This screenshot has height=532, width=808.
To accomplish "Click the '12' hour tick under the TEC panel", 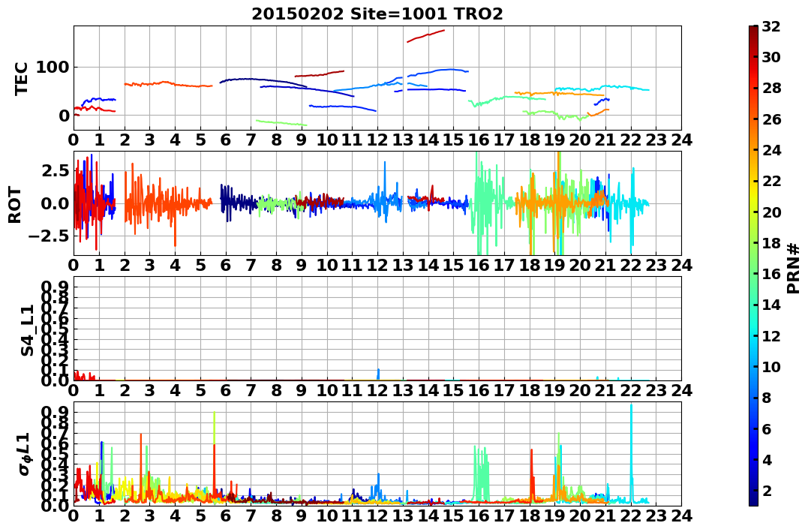I will (377, 140).
